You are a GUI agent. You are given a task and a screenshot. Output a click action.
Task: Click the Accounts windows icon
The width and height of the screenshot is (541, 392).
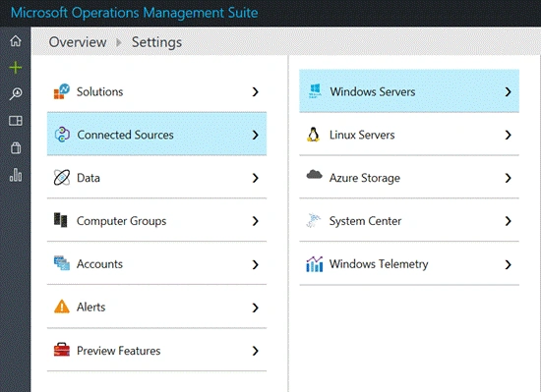tap(62, 263)
